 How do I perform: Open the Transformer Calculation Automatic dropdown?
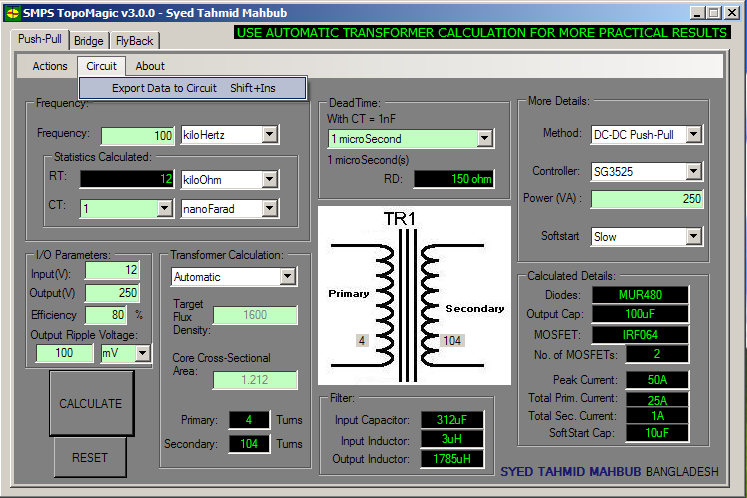287,276
